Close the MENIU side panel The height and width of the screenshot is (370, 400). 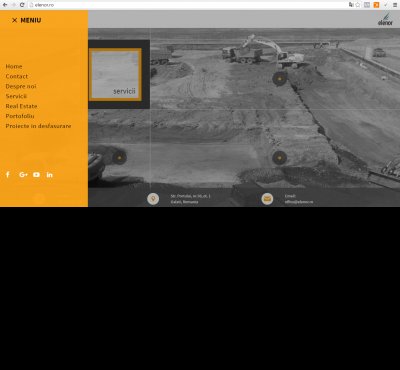(x=14, y=20)
